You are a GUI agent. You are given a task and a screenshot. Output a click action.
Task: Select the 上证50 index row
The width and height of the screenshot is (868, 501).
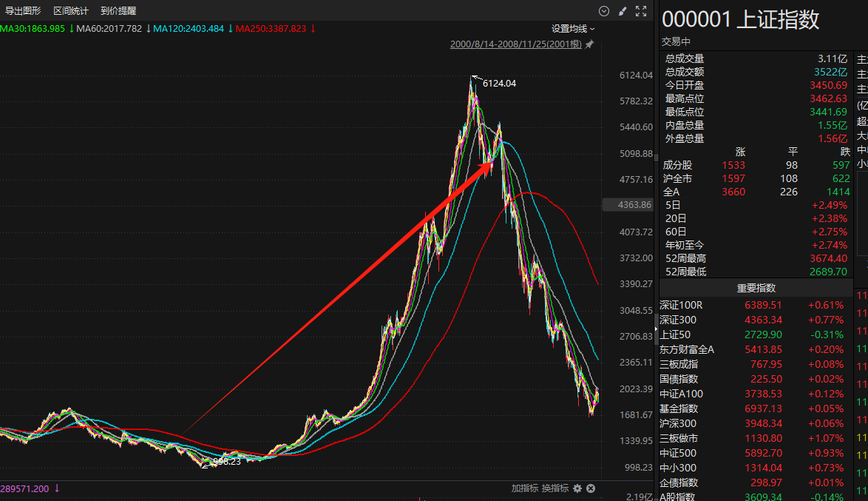point(676,334)
